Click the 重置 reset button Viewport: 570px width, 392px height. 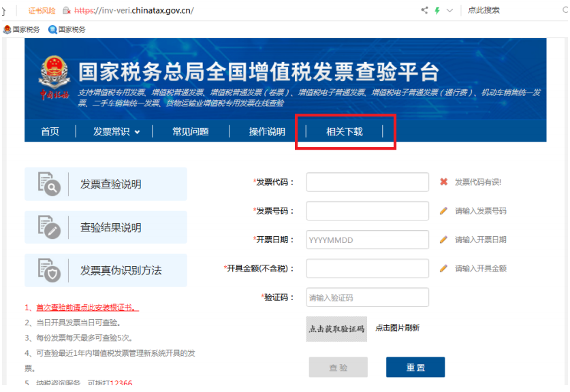415,367
